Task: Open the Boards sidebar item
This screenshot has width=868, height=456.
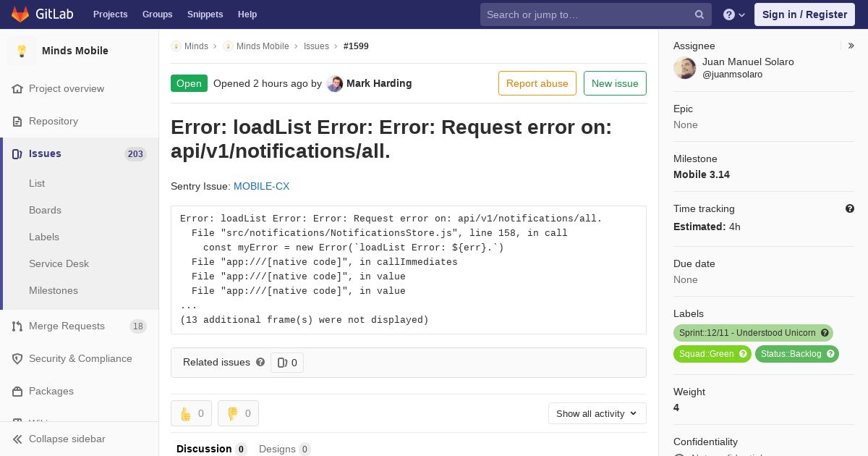Action: click(45, 210)
